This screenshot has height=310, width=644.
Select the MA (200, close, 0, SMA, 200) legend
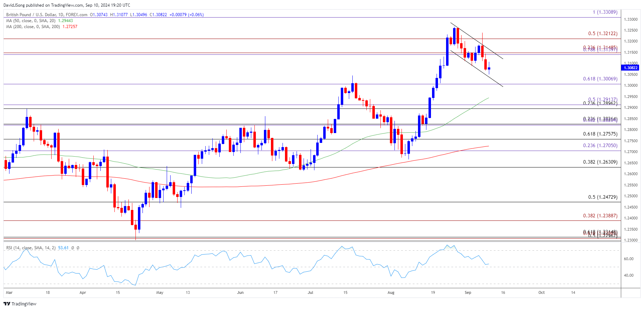coord(33,27)
